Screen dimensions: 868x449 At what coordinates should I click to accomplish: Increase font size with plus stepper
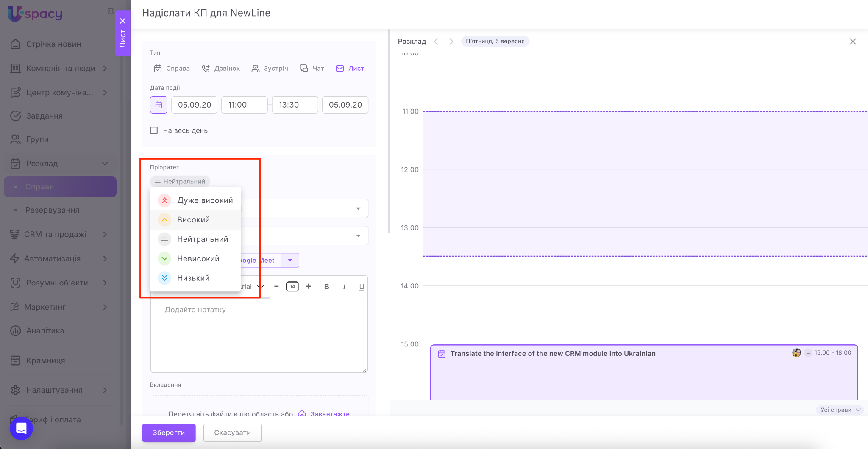(309, 287)
